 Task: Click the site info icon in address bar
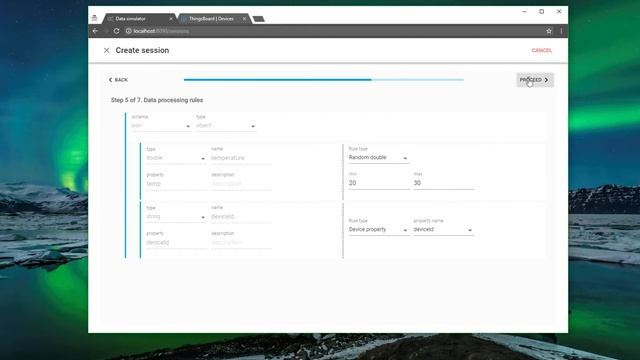(128, 31)
